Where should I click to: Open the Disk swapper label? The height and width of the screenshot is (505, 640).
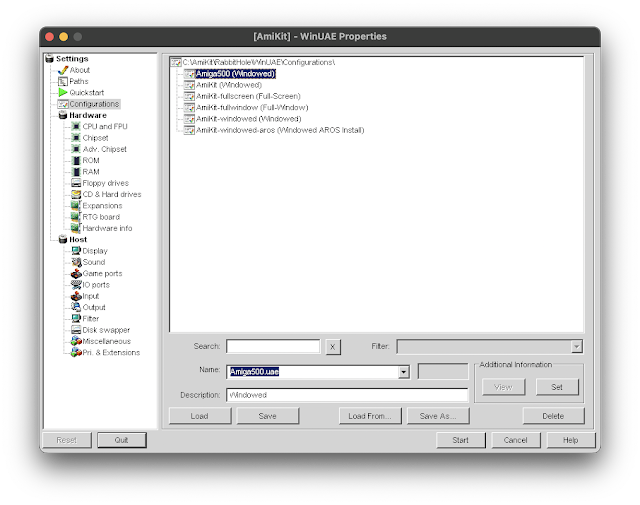(x=106, y=330)
